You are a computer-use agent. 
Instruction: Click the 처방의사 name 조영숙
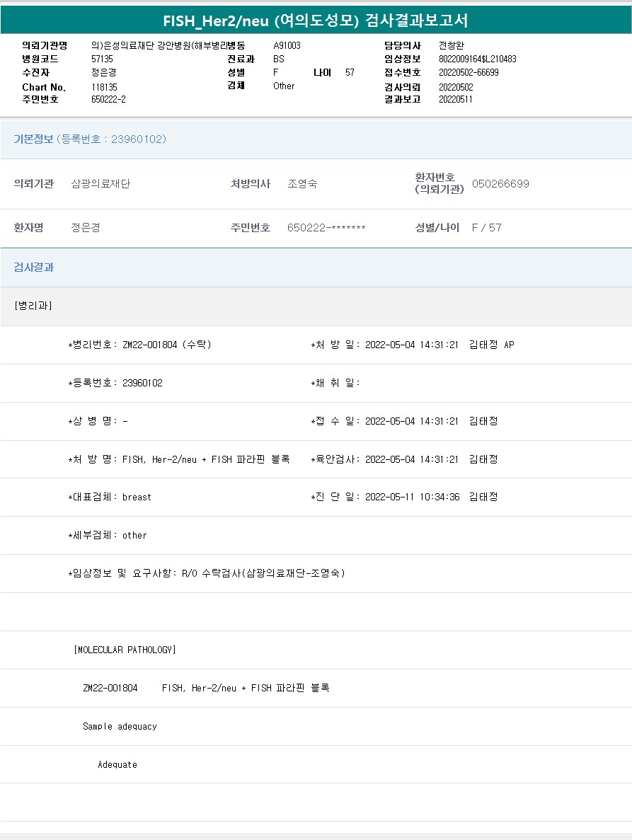(302, 184)
